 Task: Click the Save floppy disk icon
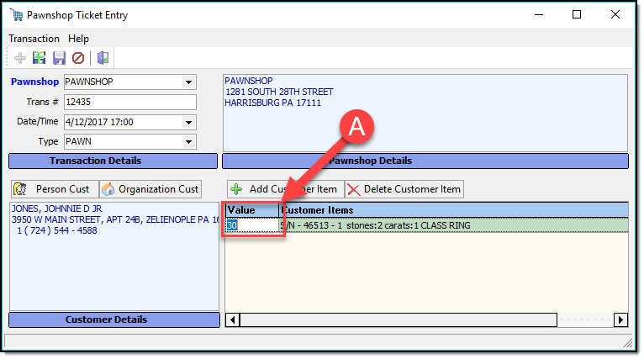pos(59,58)
